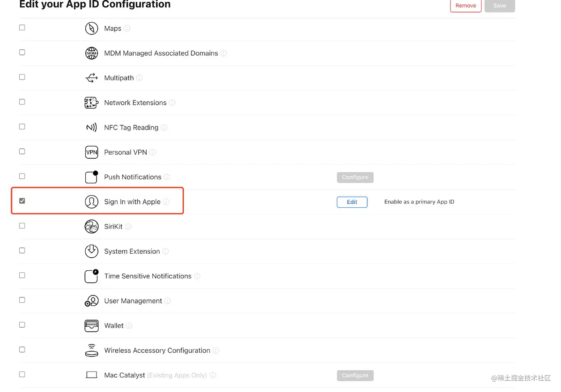Uncheck the Sign In with Apple checkbox

click(22, 201)
